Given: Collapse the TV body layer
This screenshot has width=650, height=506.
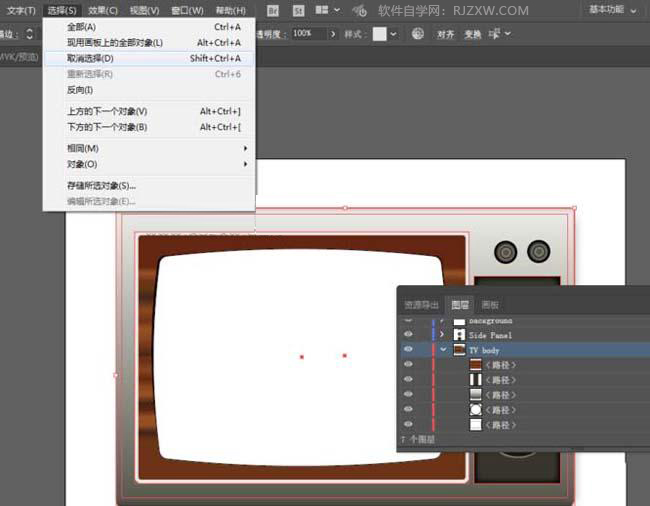Looking at the screenshot, I should click(x=443, y=350).
